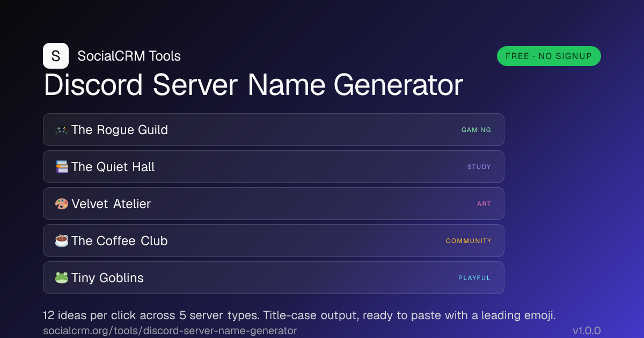Screen dimensions: 644x338
Task: Click the PLAYFUL category tag
Action: 474,278
